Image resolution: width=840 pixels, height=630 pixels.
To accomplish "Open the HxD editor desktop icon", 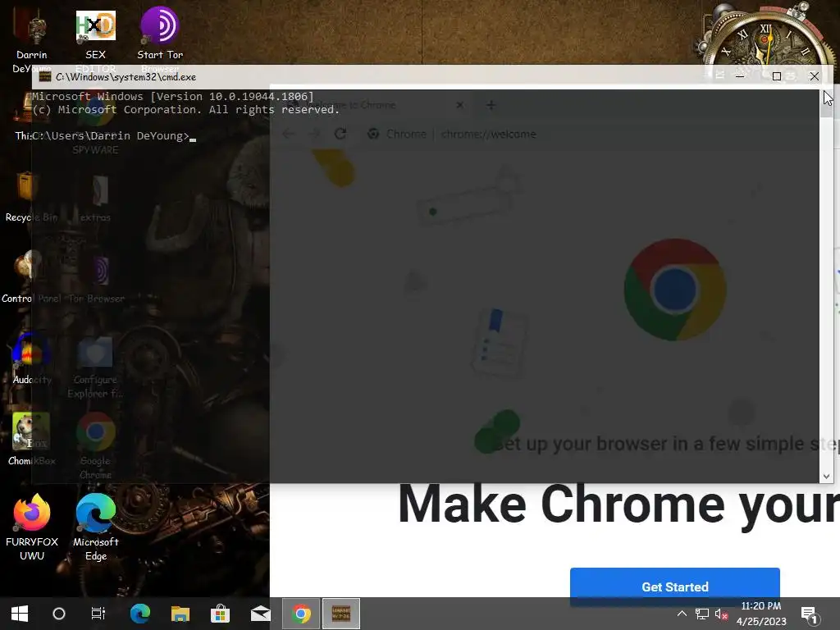I will 95,32.
